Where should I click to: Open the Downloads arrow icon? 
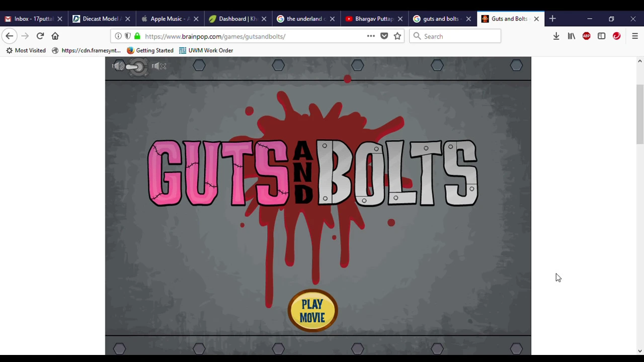click(556, 36)
